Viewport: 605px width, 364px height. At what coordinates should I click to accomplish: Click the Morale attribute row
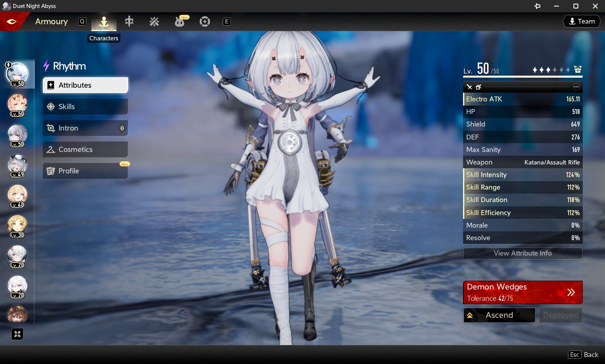click(x=523, y=225)
